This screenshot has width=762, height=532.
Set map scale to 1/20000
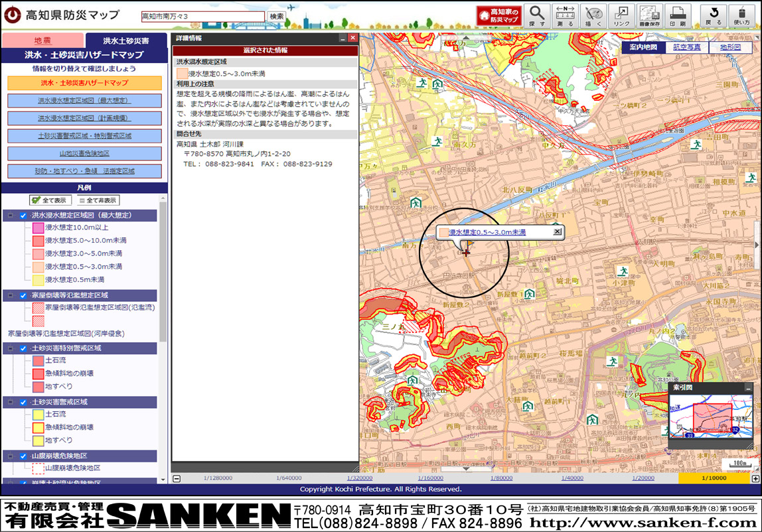point(643,478)
